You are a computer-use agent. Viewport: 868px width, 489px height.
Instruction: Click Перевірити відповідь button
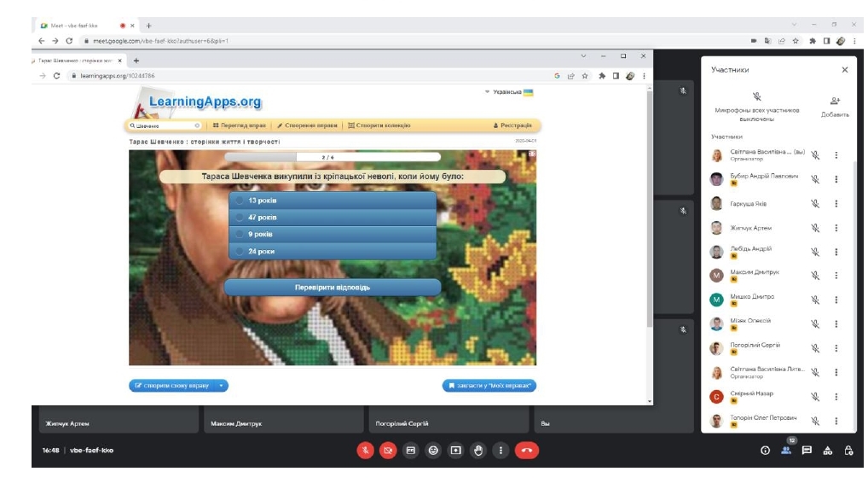point(333,288)
